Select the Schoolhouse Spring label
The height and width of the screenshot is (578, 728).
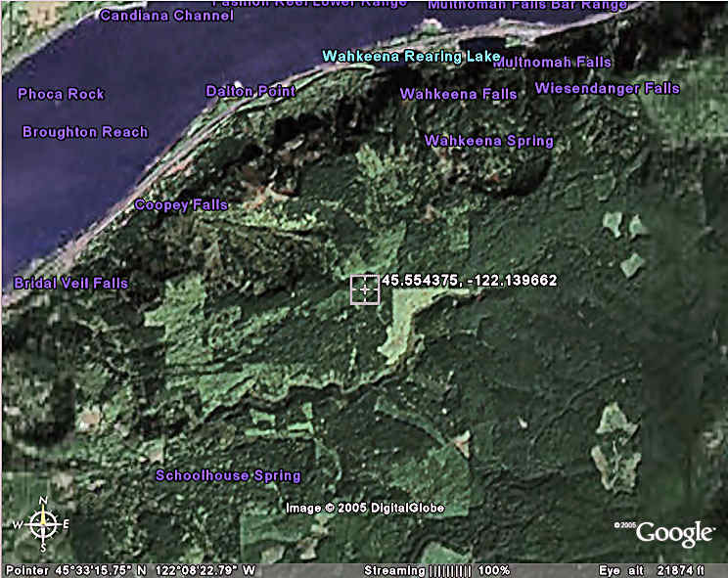[228, 476]
